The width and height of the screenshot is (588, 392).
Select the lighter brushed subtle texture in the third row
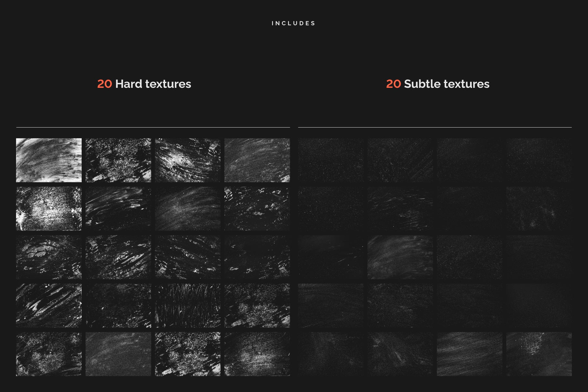pos(400,257)
